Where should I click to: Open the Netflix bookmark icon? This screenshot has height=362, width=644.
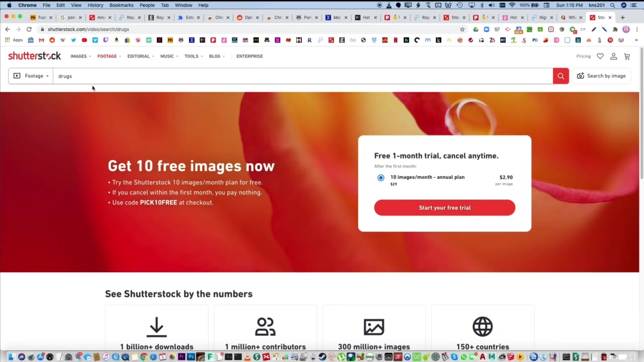[x=395, y=40]
